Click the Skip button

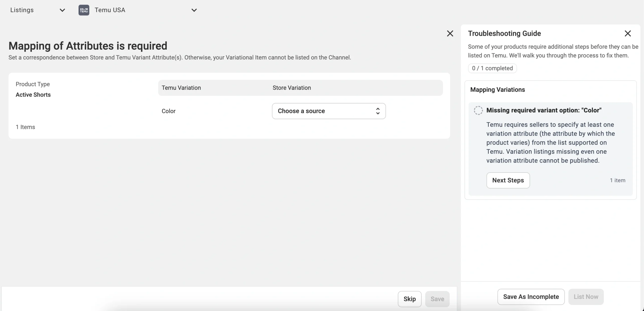pos(409,299)
